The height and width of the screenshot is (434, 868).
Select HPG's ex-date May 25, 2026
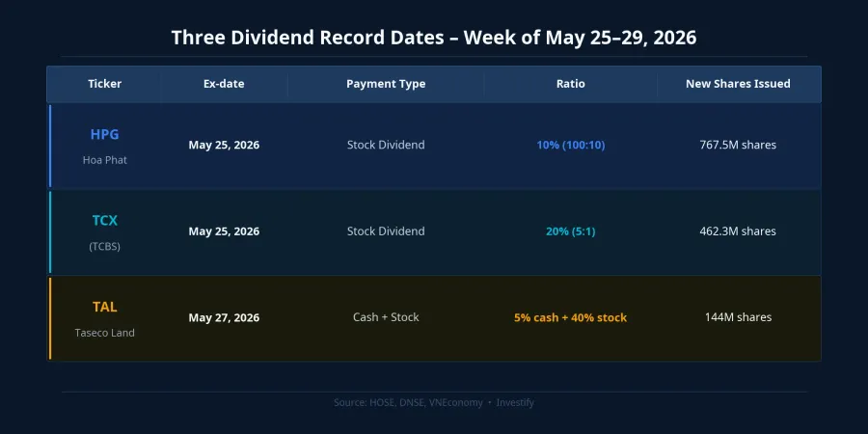coord(224,145)
